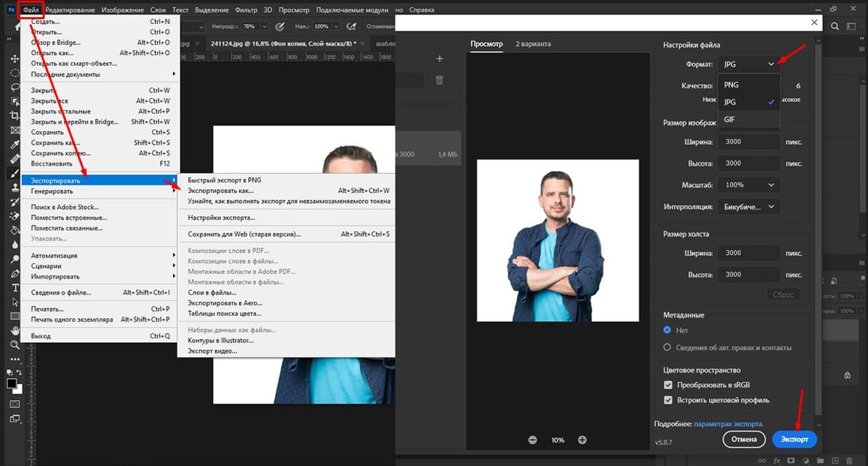Screen dimensions: 868x466
Task: Select the Eyedropper tool
Action: pyautogui.click(x=14, y=145)
